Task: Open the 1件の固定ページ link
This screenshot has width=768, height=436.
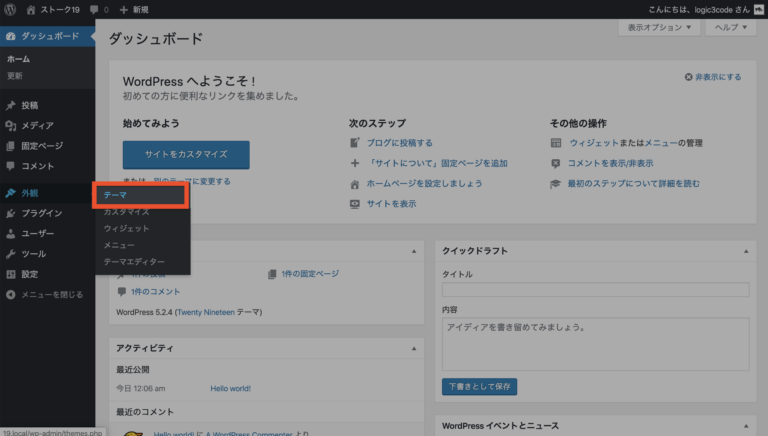Action: pos(310,274)
